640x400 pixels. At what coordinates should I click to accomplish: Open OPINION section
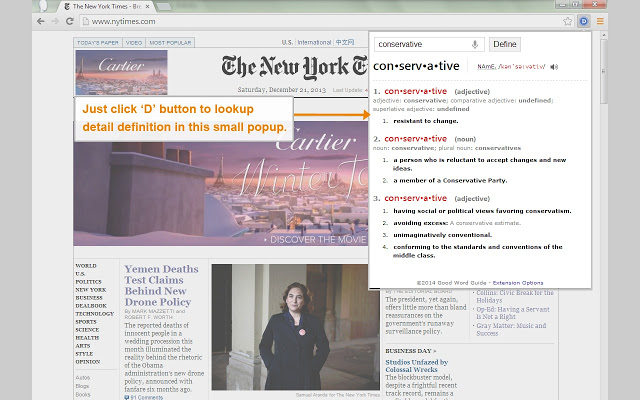coord(88,362)
